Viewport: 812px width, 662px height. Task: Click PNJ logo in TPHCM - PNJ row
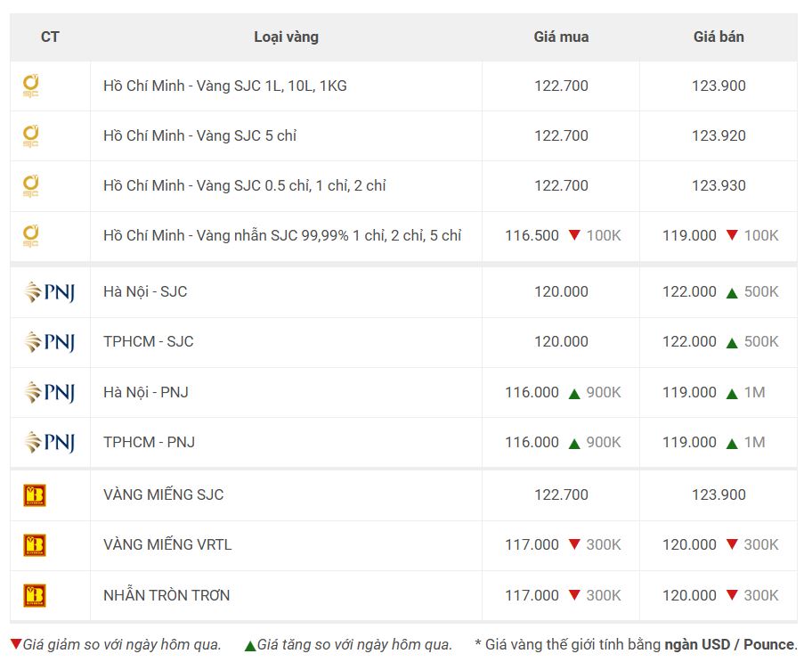point(50,442)
